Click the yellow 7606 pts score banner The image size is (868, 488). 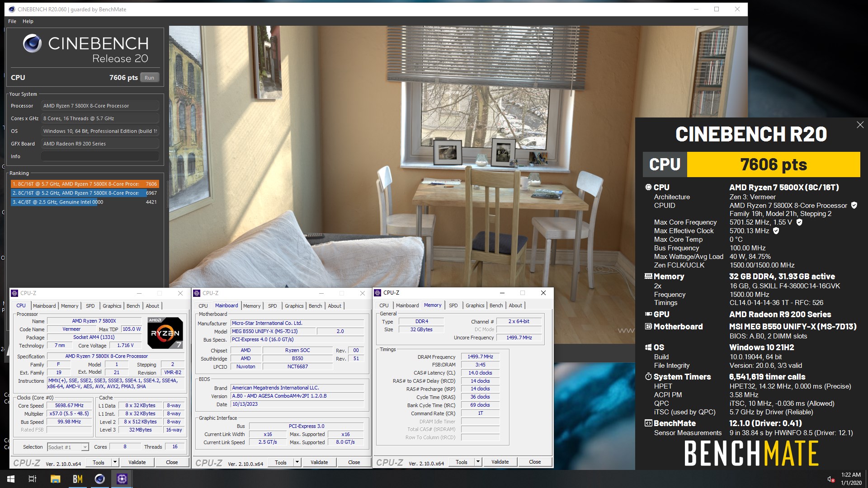tap(774, 164)
